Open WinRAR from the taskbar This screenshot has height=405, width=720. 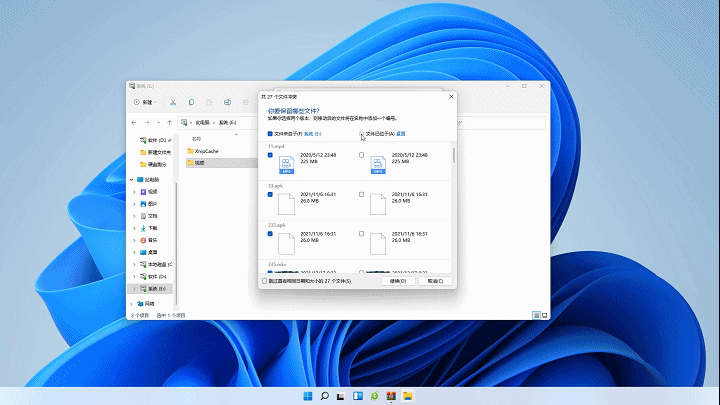pyautogui.click(x=391, y=396)
